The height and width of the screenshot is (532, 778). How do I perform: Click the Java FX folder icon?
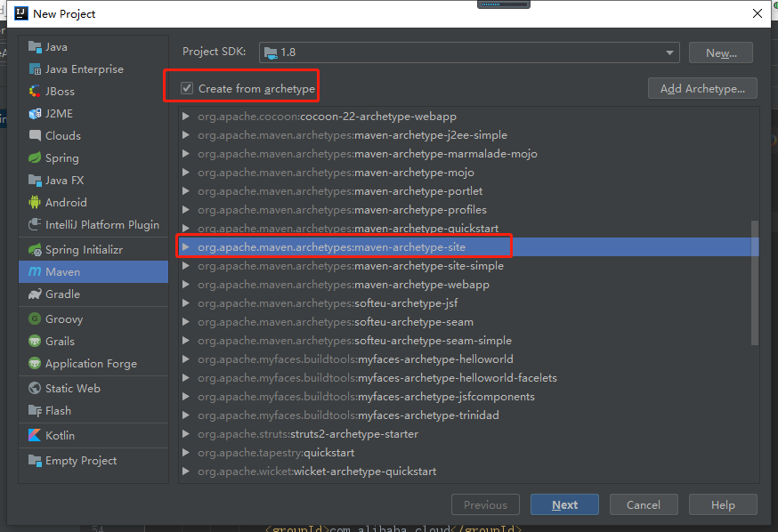click(x=35, y=181)
